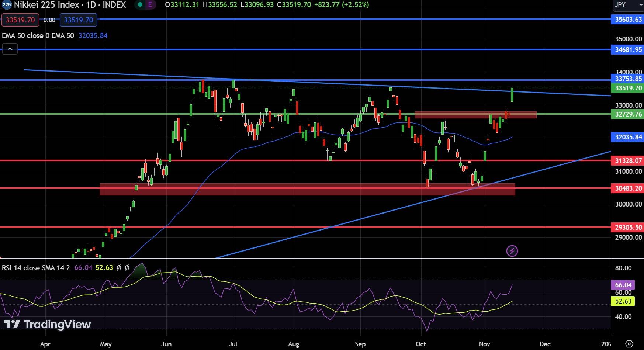Click the purple 66.04 RSI axis label
The image size is (644, 350).
(x=623, y=285)
